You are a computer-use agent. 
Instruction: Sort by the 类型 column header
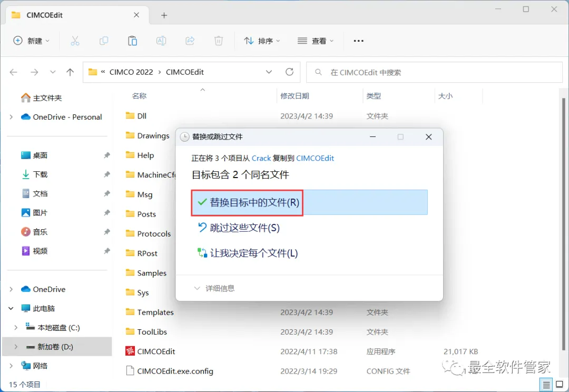[374, 96]
